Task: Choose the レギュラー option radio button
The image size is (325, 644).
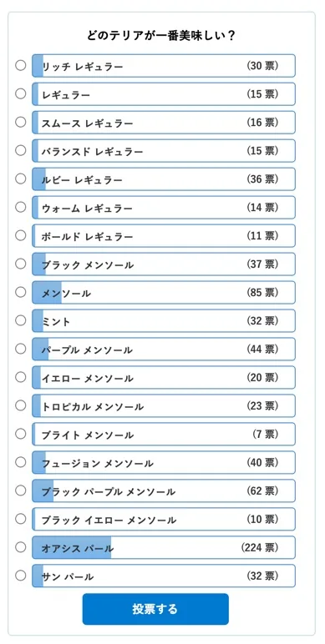Action: click(21, 93)
